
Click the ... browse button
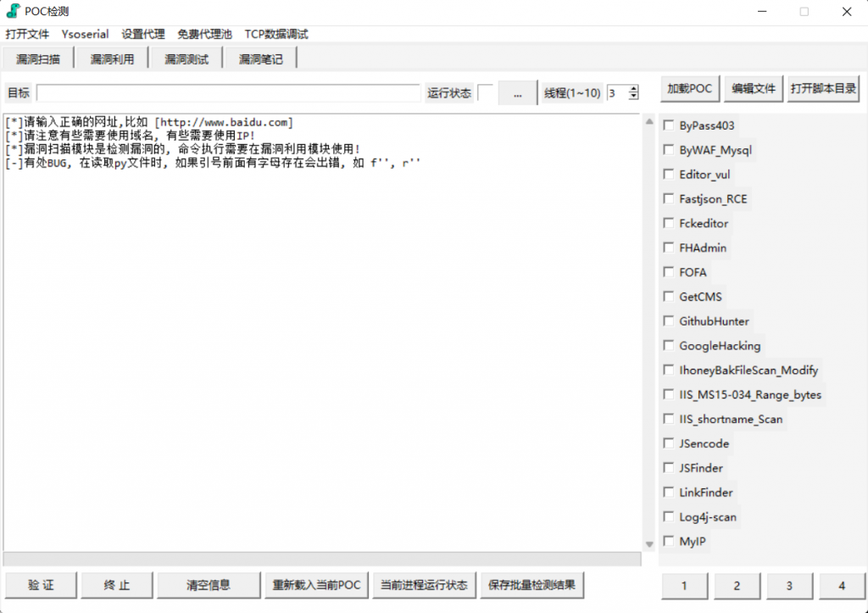point(517,93)
